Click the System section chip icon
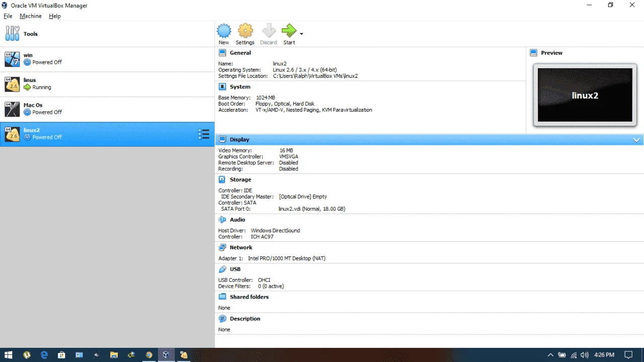Viewport: 644px width, 362px height. (222, 87)
